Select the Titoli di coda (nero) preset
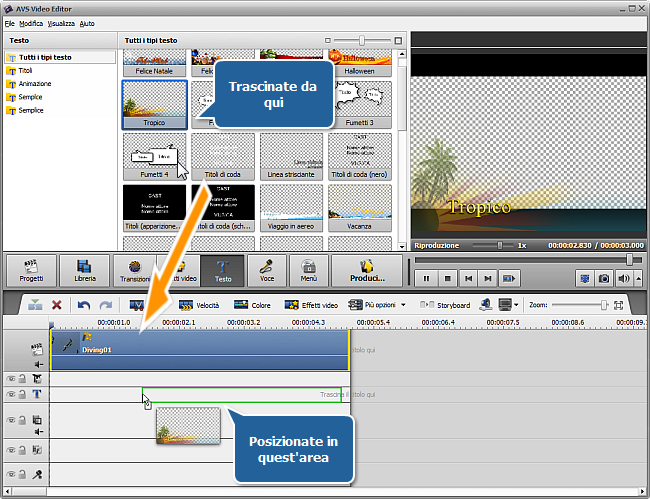The height and width of the screenshot is (499, 650). pyautogui.click(x=359, y=156)
